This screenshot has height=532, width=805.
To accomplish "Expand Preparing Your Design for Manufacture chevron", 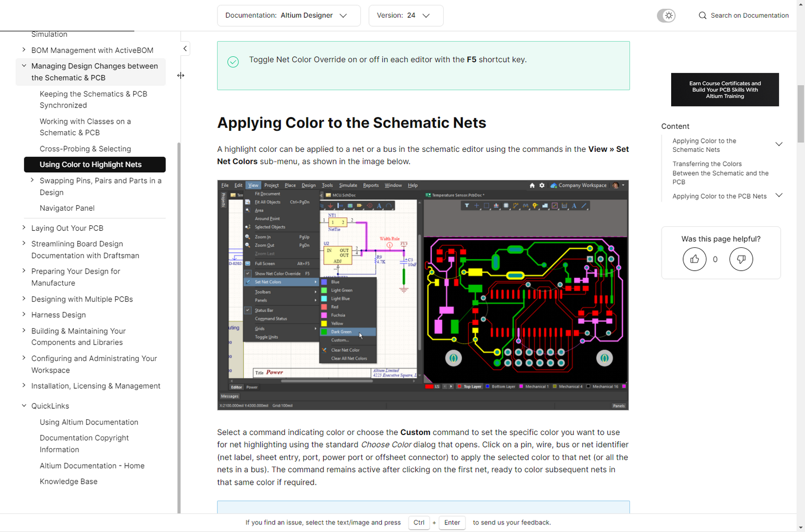I will (x=24, y=271).
